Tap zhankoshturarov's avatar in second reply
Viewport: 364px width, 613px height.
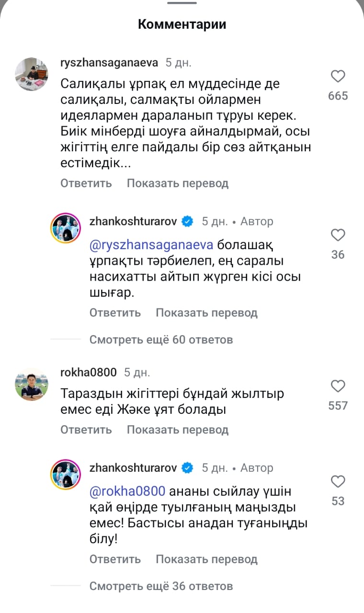pos(66,476)
